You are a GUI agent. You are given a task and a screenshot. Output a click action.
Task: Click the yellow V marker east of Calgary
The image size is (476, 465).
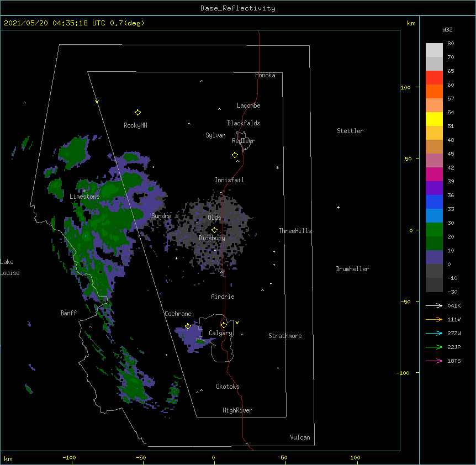pyautogui.click(x=237, y=323)
